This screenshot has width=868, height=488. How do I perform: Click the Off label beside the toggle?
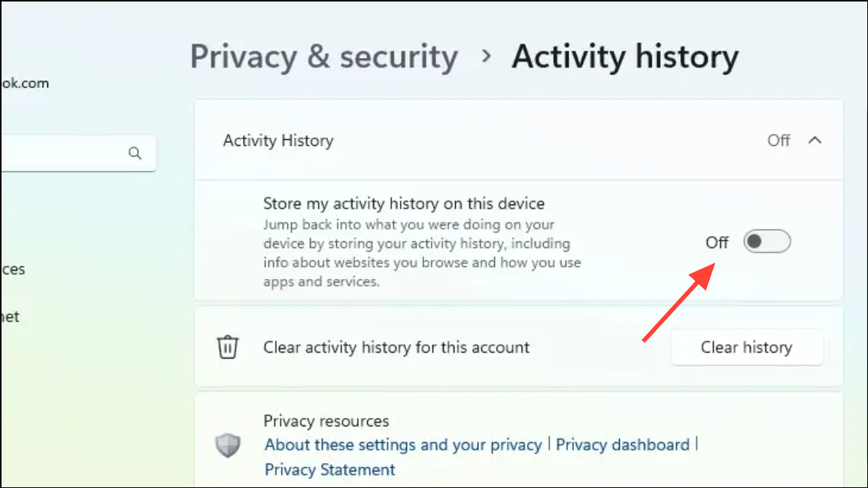click(717, 242)
